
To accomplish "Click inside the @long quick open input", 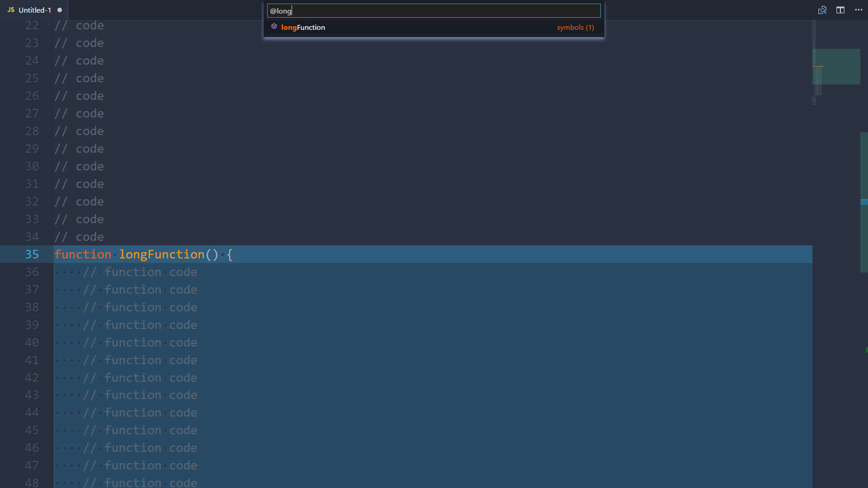I will point(434,10).
